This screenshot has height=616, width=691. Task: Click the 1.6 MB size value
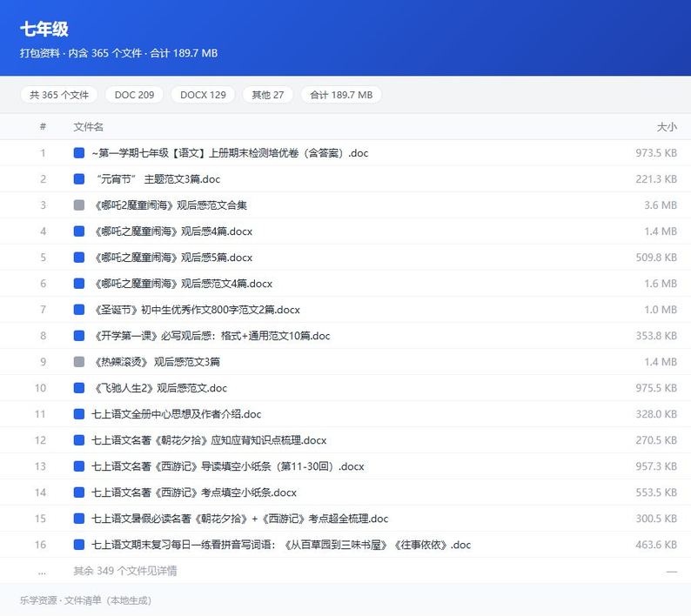pos(661,284)
